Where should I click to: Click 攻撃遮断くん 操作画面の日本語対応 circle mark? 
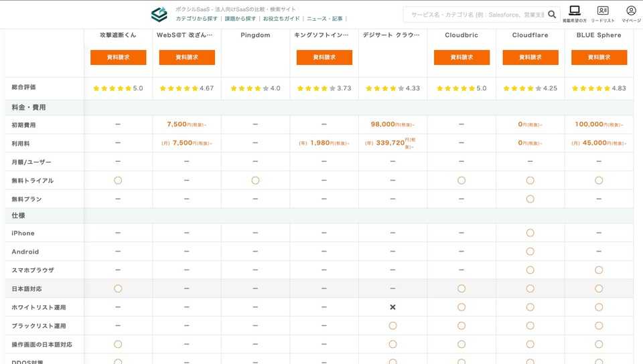[x=118, y=345]
